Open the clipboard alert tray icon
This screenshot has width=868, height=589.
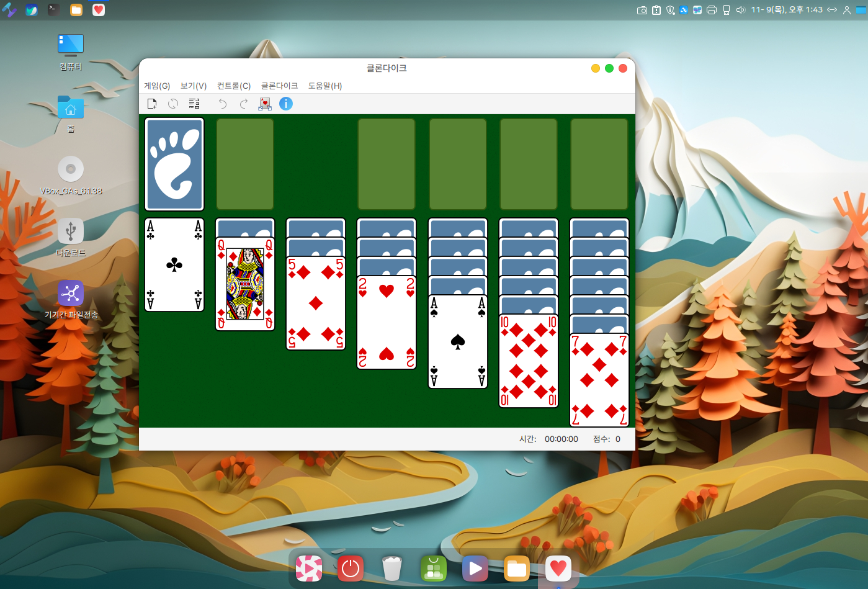656,10
